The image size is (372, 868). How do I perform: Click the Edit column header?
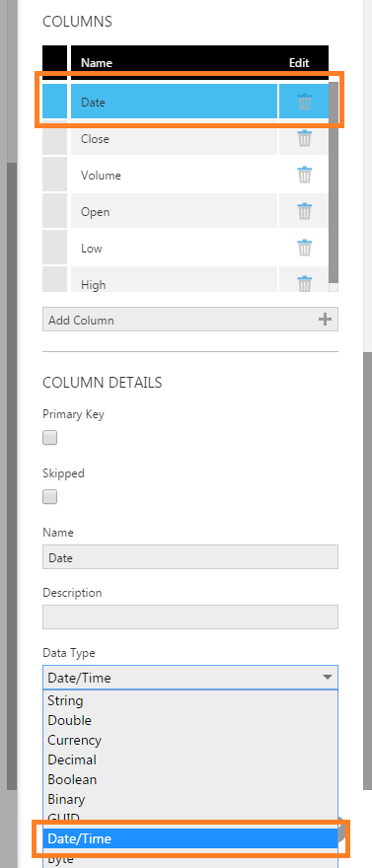(299, 63)
